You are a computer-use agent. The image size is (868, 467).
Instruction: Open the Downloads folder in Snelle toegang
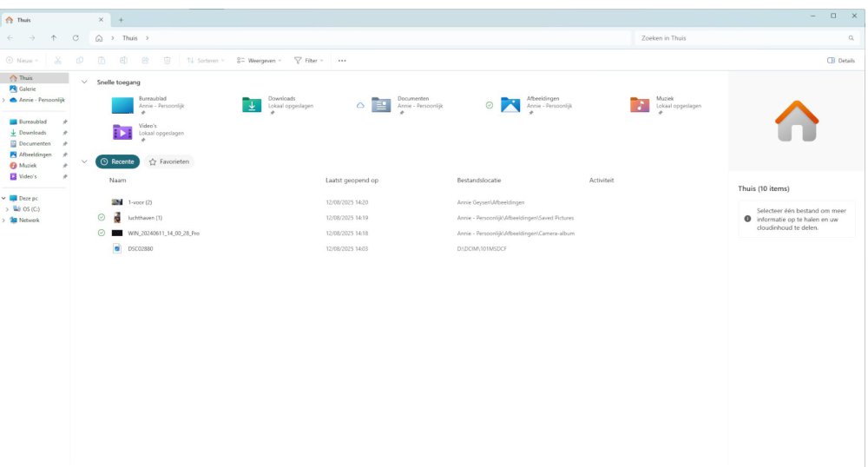[252, 105]
